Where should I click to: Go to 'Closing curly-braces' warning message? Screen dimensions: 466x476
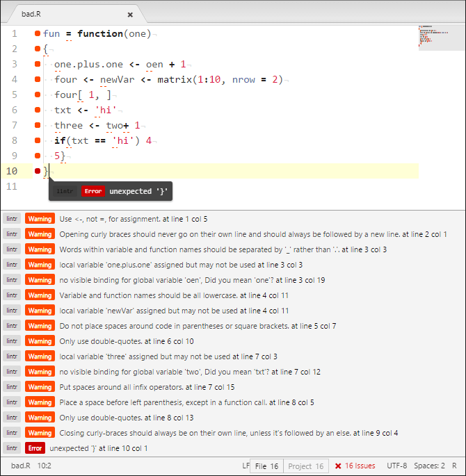[x=228, y=433]
